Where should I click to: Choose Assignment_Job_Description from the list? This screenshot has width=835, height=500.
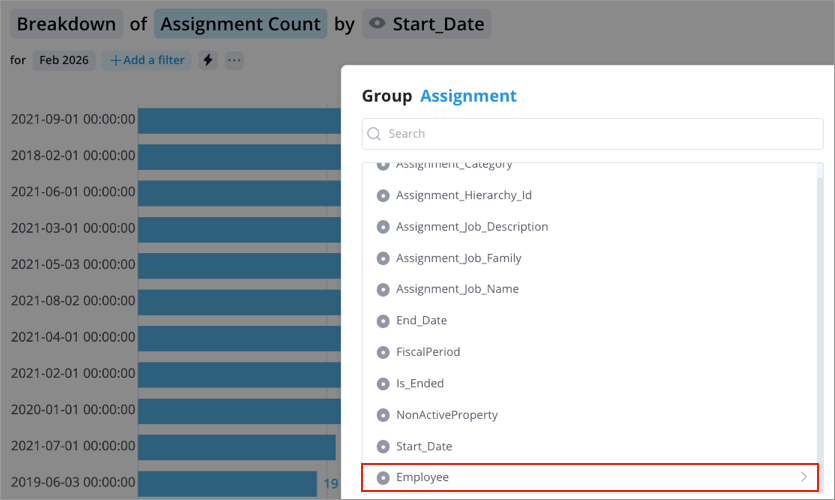click(472, 227)
